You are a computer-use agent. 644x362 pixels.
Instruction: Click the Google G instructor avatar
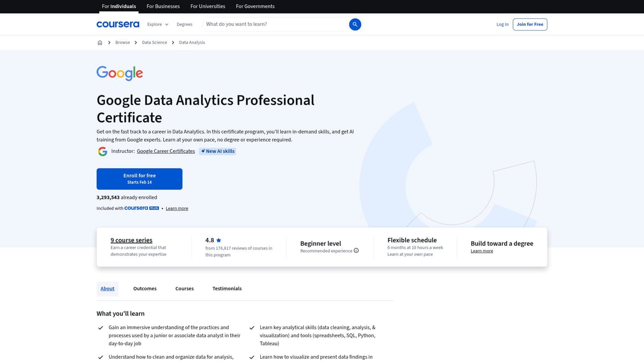pos(103,151)
